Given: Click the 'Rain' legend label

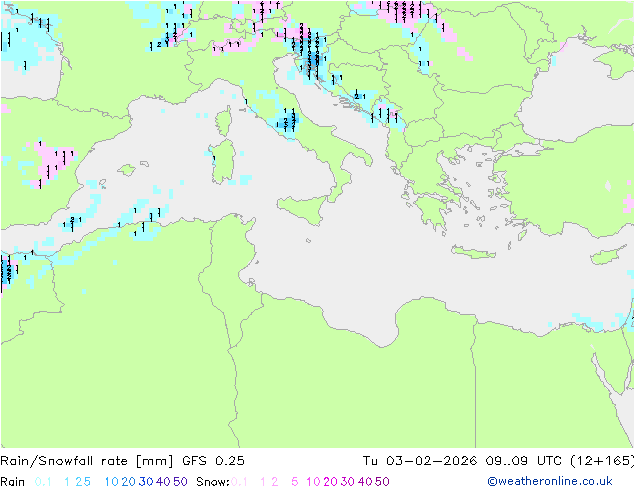Looking at the screenshot, I should pos(13,482).
